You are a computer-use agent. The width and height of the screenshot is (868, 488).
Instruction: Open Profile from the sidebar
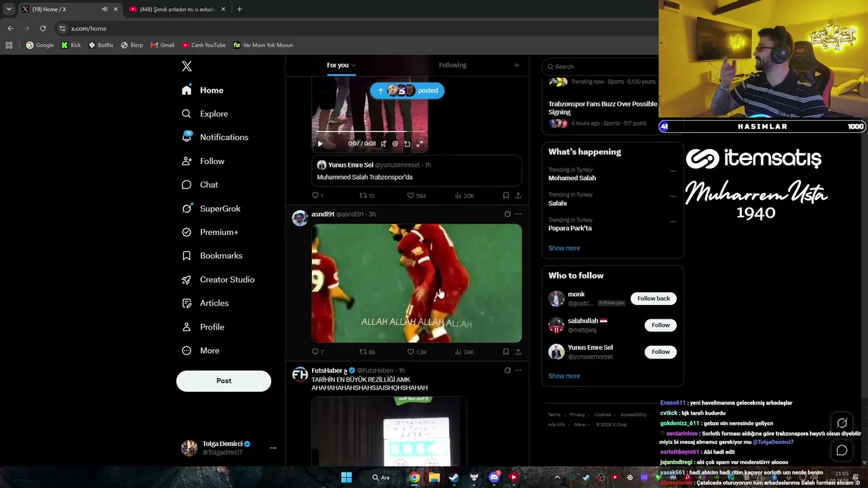tap(203, 327)
